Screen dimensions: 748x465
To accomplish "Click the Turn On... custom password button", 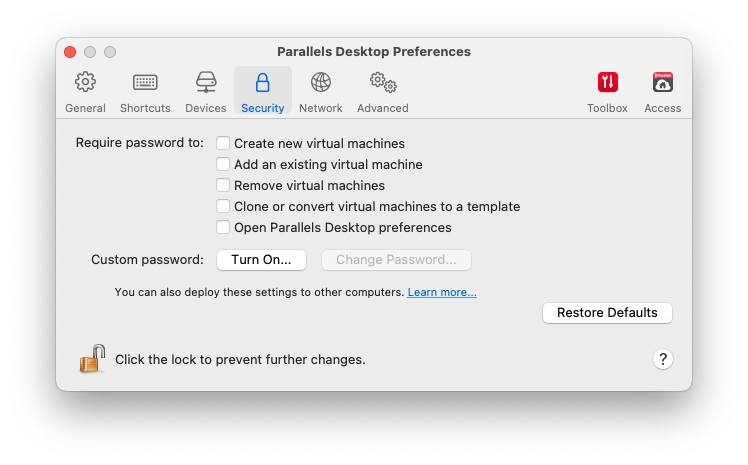I will [261, 260].
